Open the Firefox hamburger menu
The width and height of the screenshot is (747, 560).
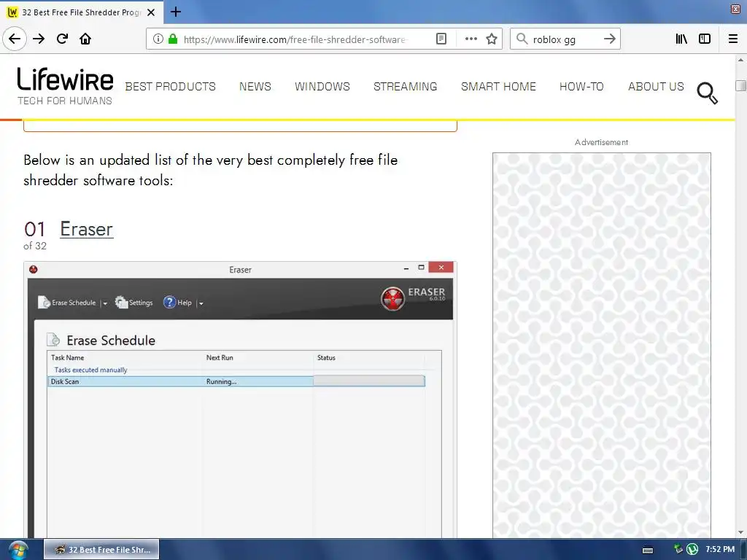coord(733,39)
